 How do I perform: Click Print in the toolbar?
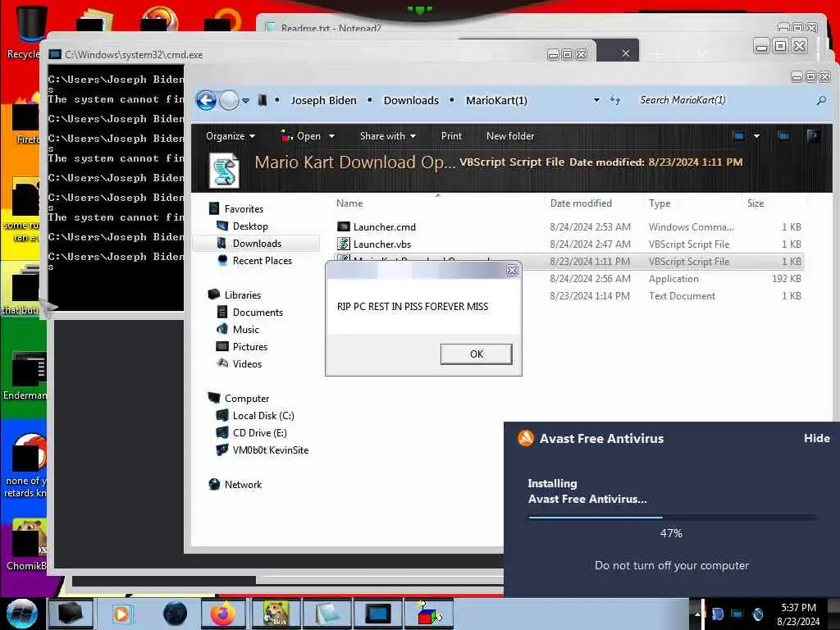(x=451, y=136)
